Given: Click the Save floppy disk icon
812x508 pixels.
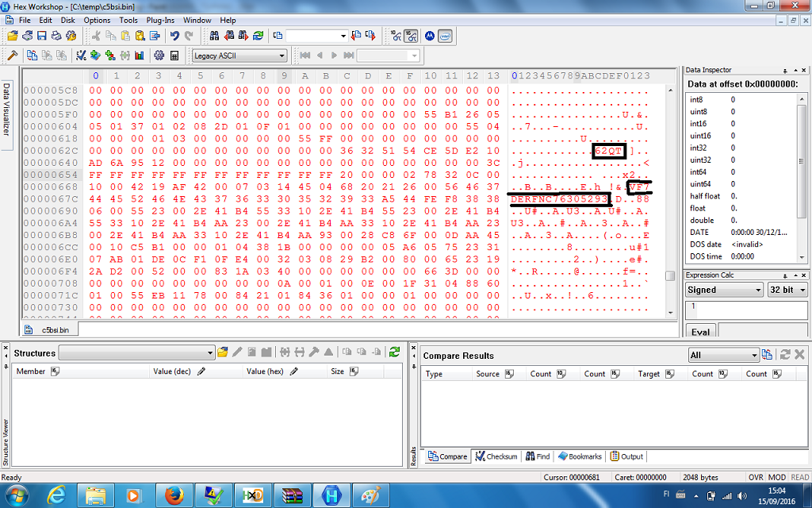Looking at the screenshot, I should (x=42, y=36).
